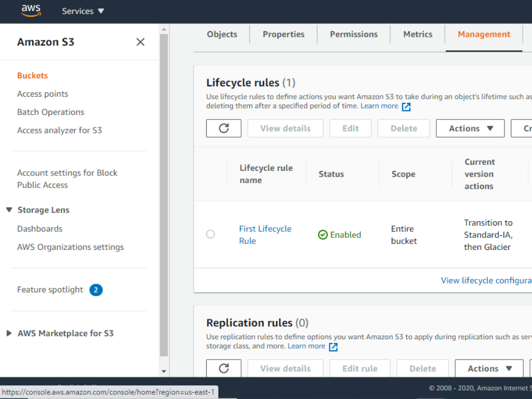
Task: Open Access points in the sidebar
Action: point(43,94)
